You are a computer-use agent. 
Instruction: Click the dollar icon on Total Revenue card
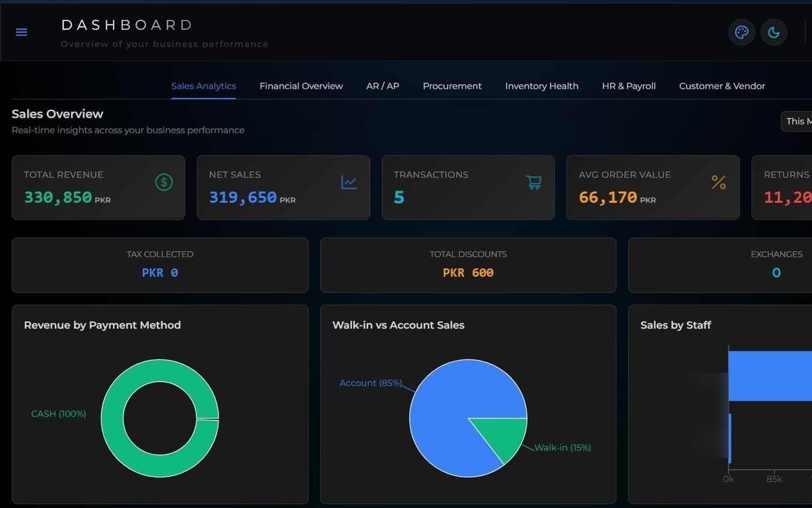coord(164,182)
